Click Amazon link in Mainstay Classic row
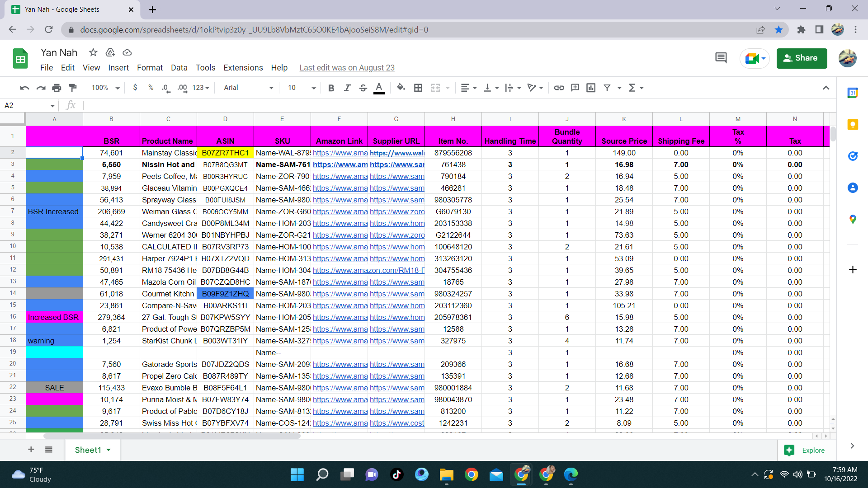This screenshot has width=868, height=488. point(340,153)
